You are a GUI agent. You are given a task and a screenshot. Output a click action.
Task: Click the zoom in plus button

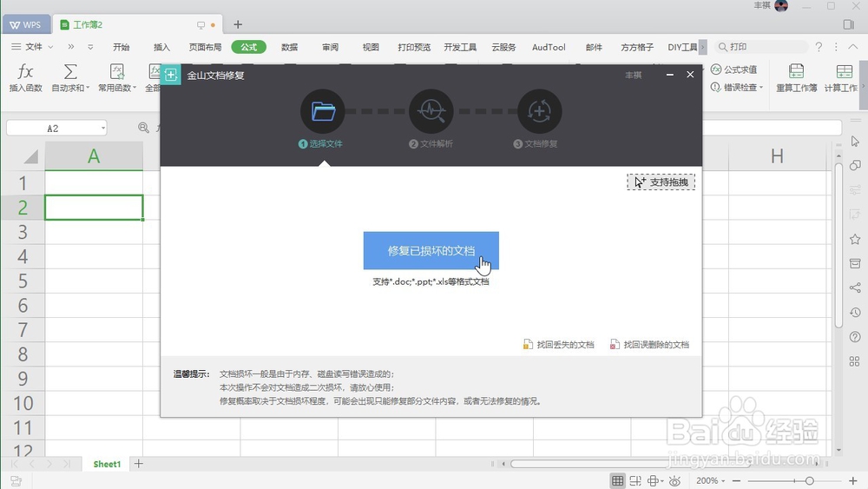point(853,480)
